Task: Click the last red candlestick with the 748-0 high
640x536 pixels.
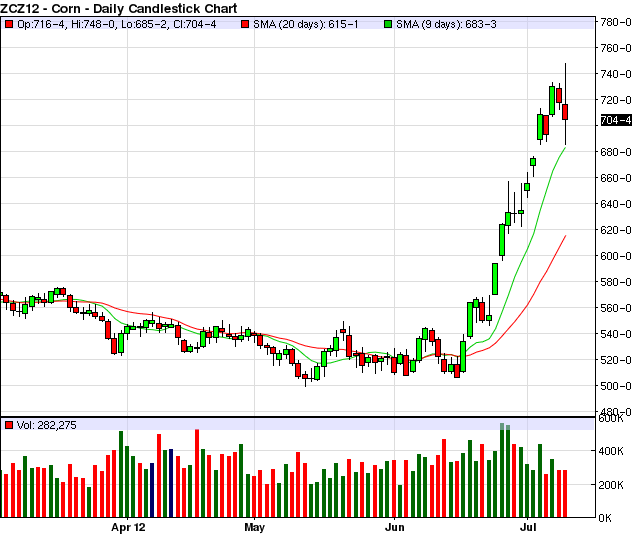Action: 565,112
